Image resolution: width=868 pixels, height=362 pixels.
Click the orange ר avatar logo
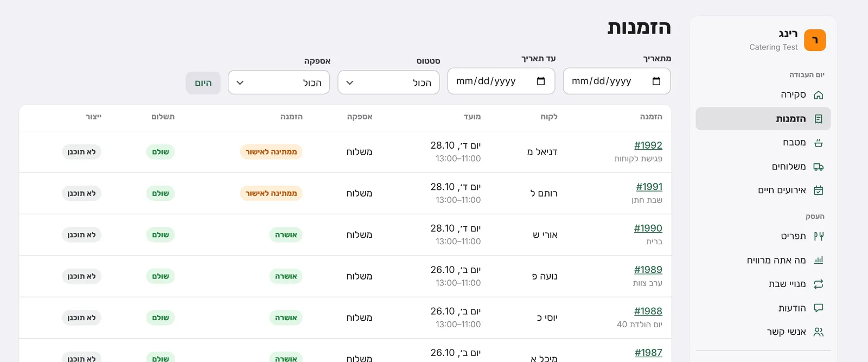(815, 40)
